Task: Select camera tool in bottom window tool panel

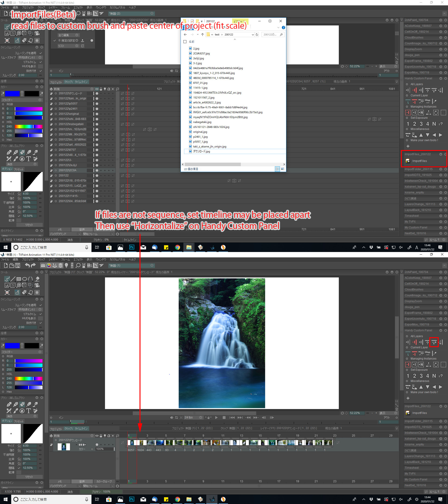Action: click(x=37, y=285)
